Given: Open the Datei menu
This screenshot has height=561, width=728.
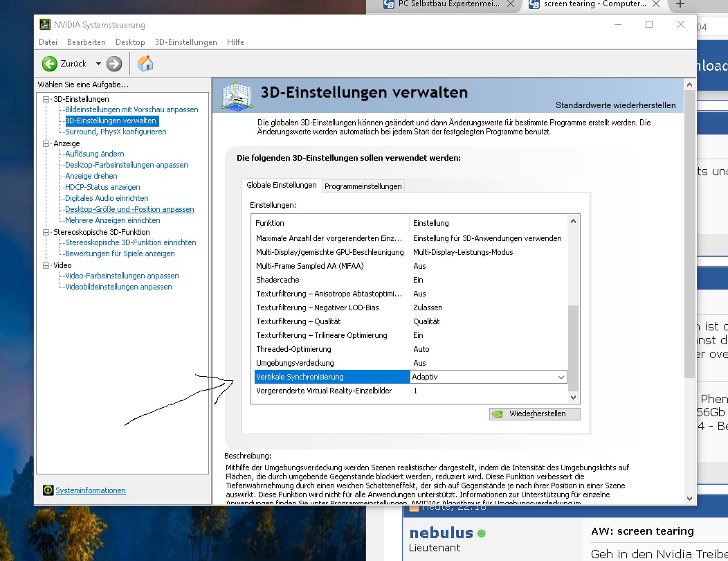Looking at the screenshot, I should point(48,42).
